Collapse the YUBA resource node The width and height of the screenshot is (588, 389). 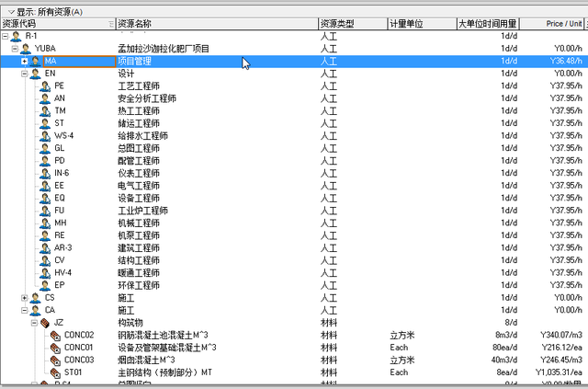pyautogui.click(x=15, y=49)
